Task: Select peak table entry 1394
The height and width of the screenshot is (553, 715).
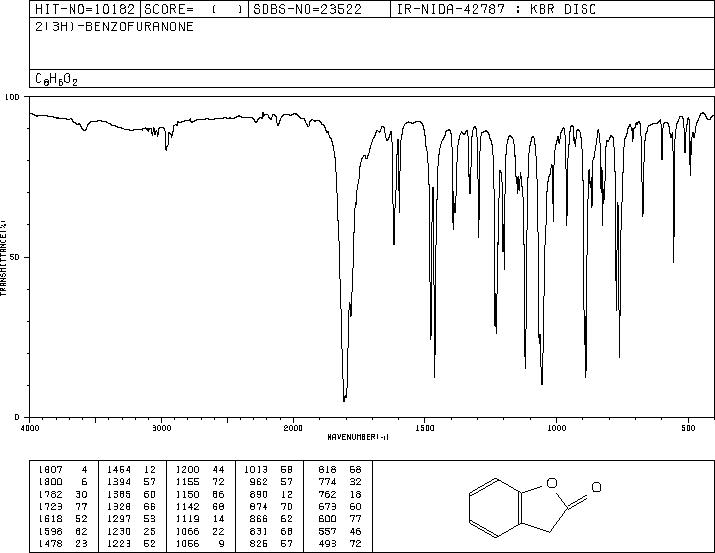Action: coord(131,481)
